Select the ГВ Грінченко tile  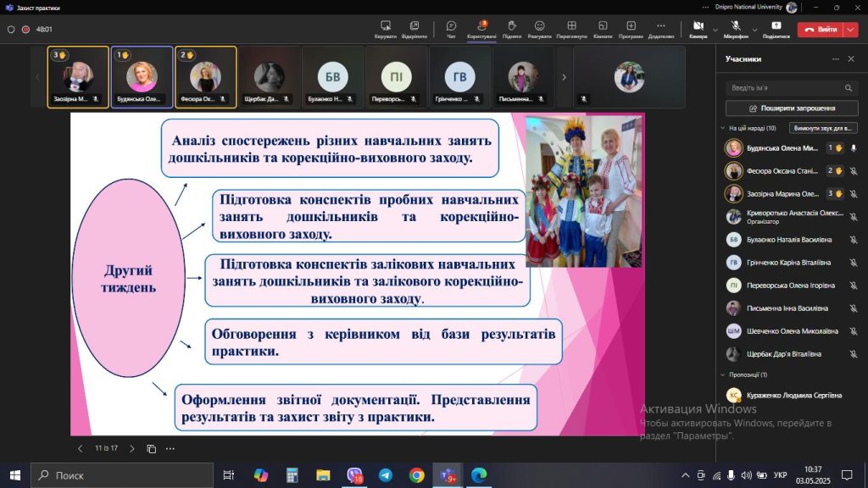coord(459,77)
